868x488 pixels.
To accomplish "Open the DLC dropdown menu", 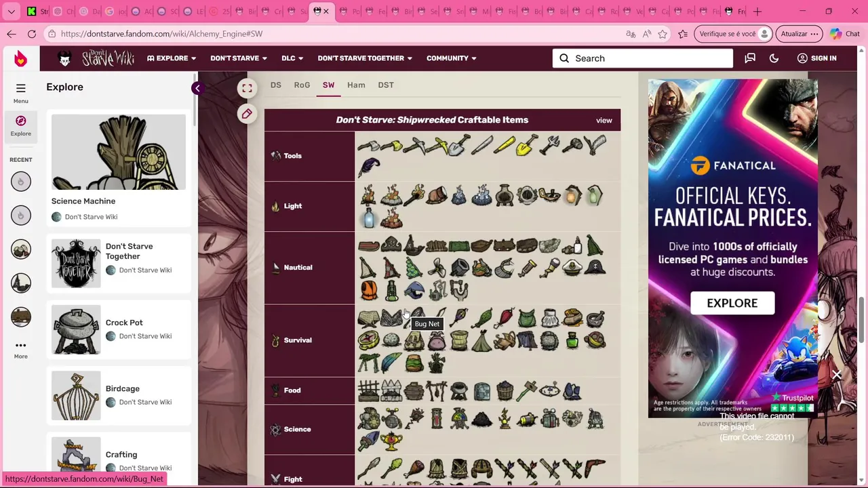I will tap(292, 58).
